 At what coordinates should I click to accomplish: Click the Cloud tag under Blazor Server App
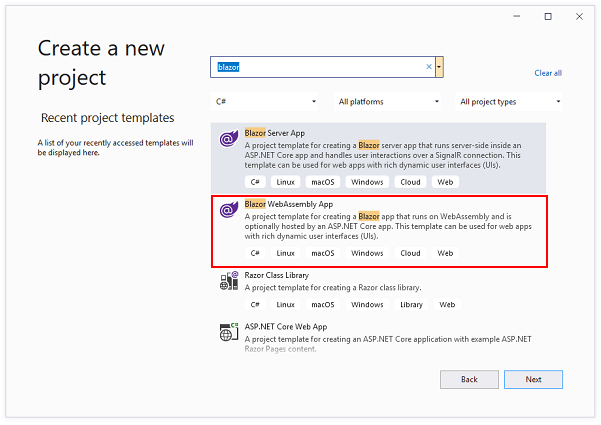[x=410, y=182]
